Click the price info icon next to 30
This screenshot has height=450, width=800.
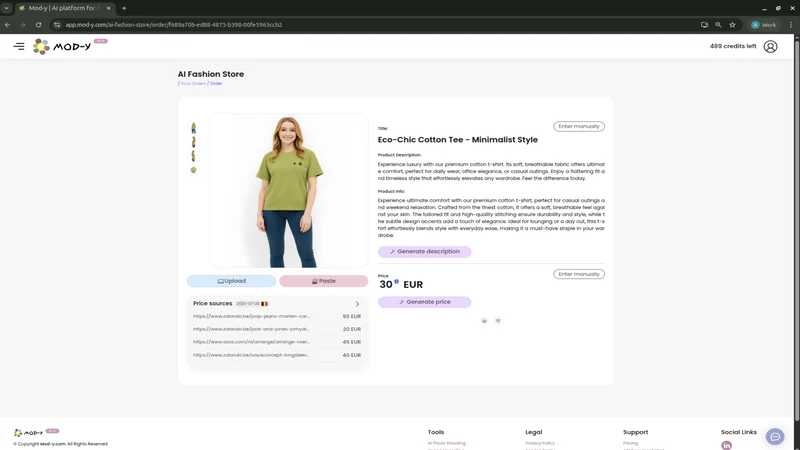[x=396, y=281]
